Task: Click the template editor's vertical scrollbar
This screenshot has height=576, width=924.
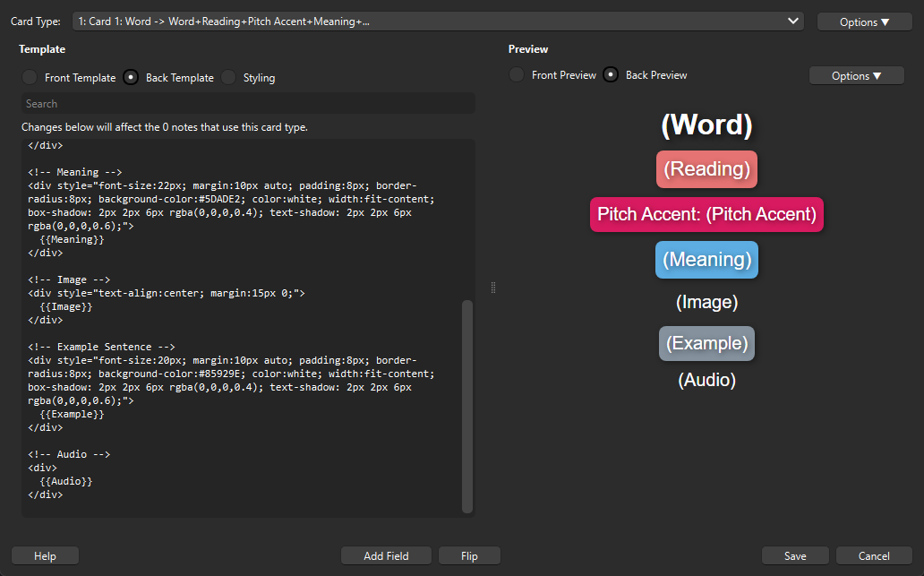Action: [x=466, y=406]
